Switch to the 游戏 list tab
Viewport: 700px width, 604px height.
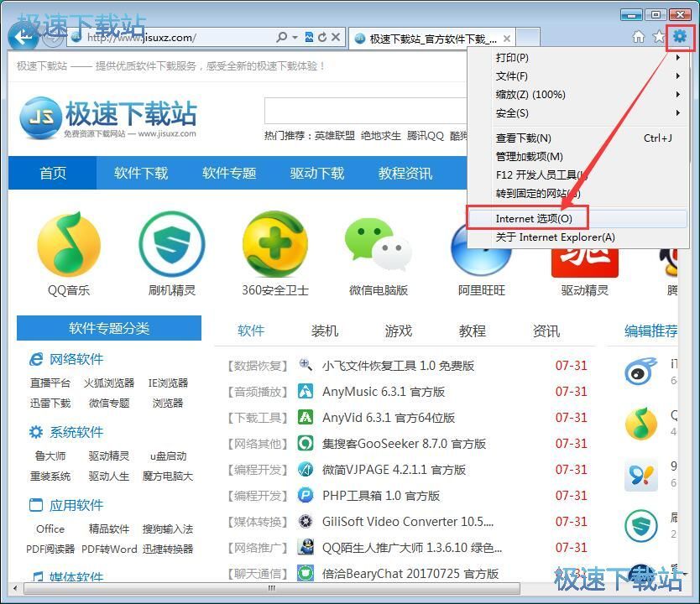pyautogui.click(x=398, y=331)
